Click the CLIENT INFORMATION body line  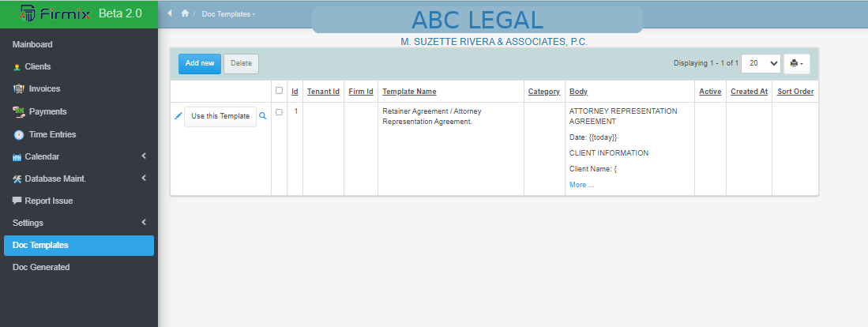[x=608, y=153]
